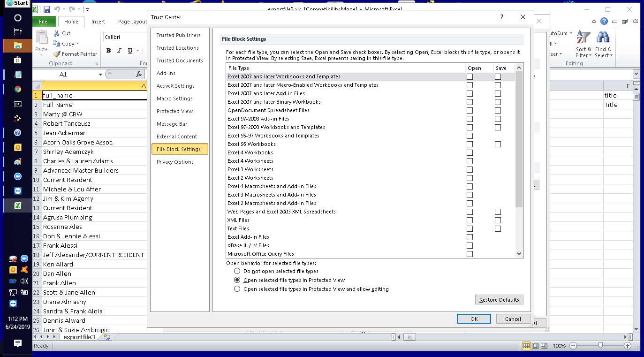This screenshot has height=357, width=644.
Task: Click the zoom out minus button
Action: [x=573, y=346]
